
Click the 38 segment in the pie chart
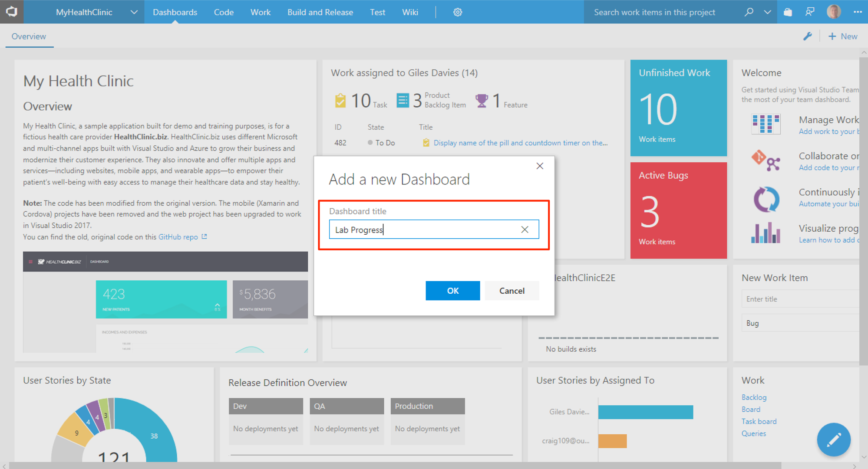(x=154, y=436)
